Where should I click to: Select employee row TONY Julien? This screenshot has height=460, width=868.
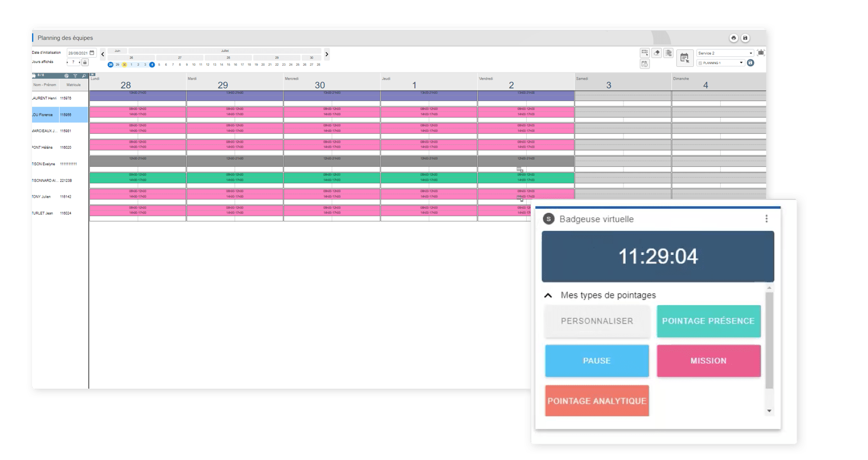click(x=60, y=197)
